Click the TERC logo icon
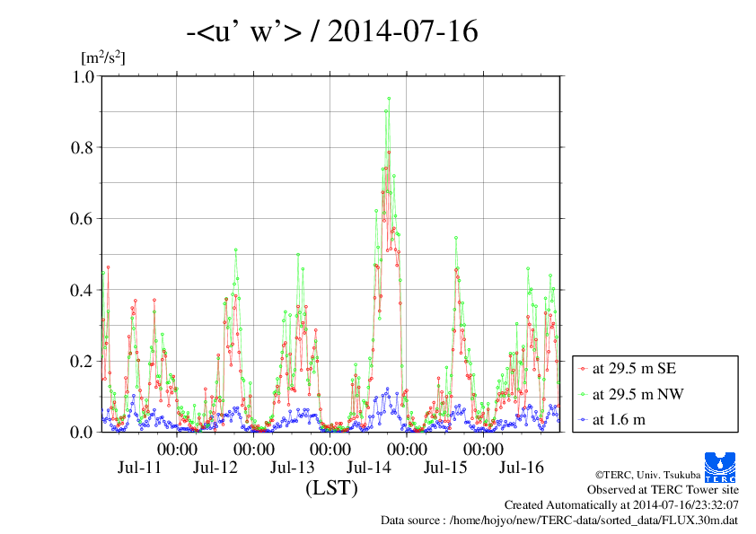The height and width of the screenshot is (534, 756). (720, 467)
